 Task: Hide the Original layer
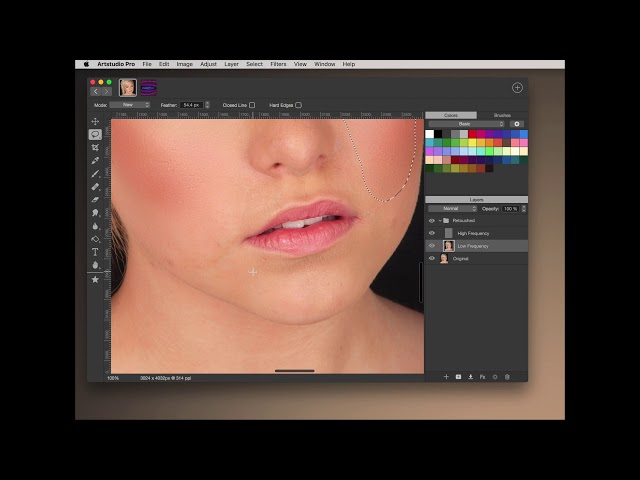point(431,258)
